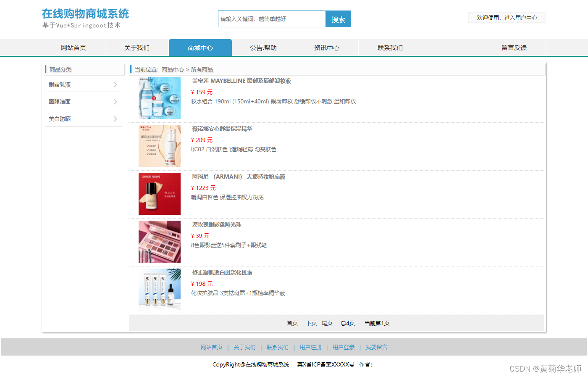
Task: Click the 暖调白皙色 保湿控油权力粉底 description
Action: coord(227,197)
